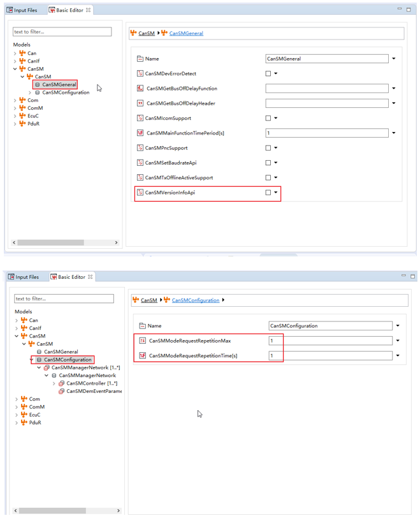Collapse the top-level CanSM node in upper tree
This screenshot has width=420, height=518.
point(15,69)
